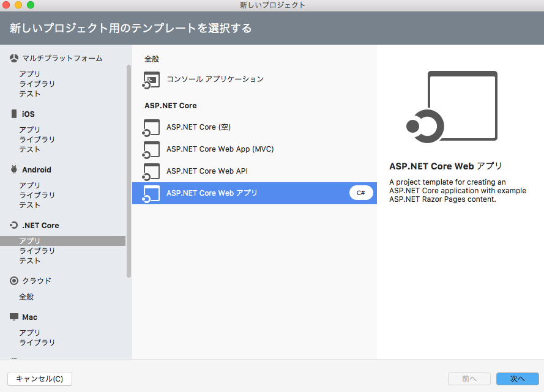Click the console application template icon

tap(151, 80)
